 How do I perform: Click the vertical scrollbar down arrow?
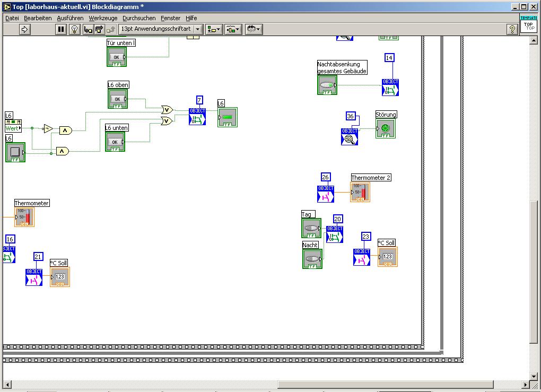534,376
